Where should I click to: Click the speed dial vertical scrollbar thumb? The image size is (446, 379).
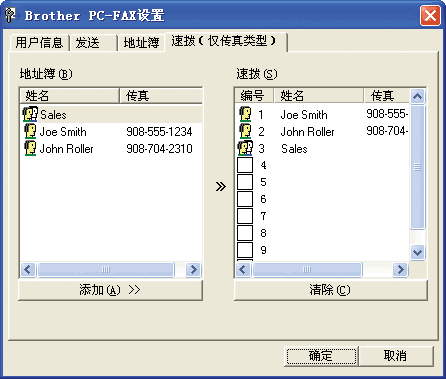(x=417, y=167)
